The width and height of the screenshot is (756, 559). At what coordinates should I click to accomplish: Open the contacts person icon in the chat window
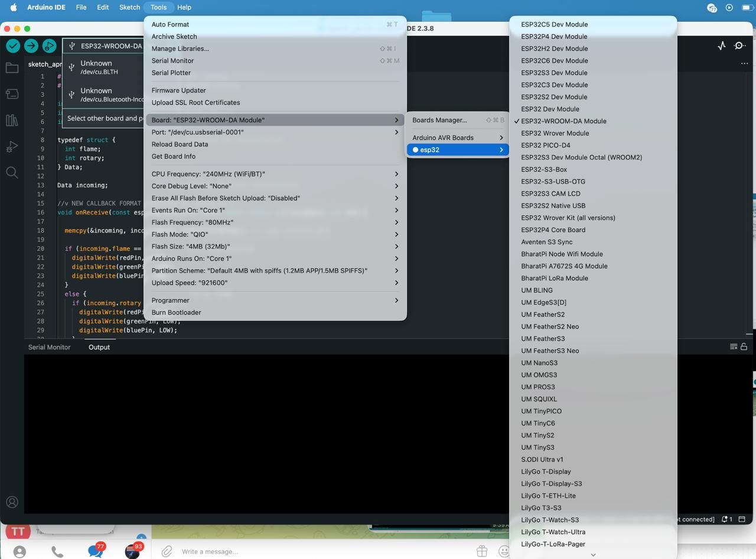click(19, 552)
